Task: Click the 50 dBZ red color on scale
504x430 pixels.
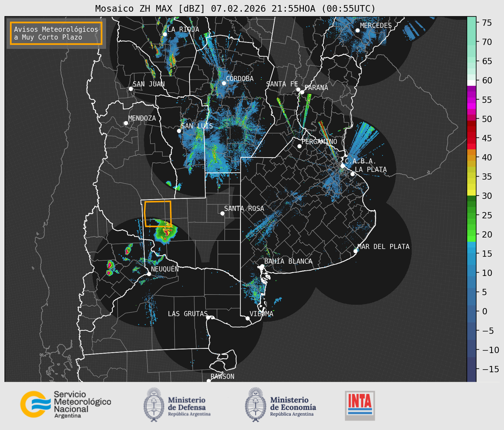Action: pyautogui.click(x=471, y=119)
